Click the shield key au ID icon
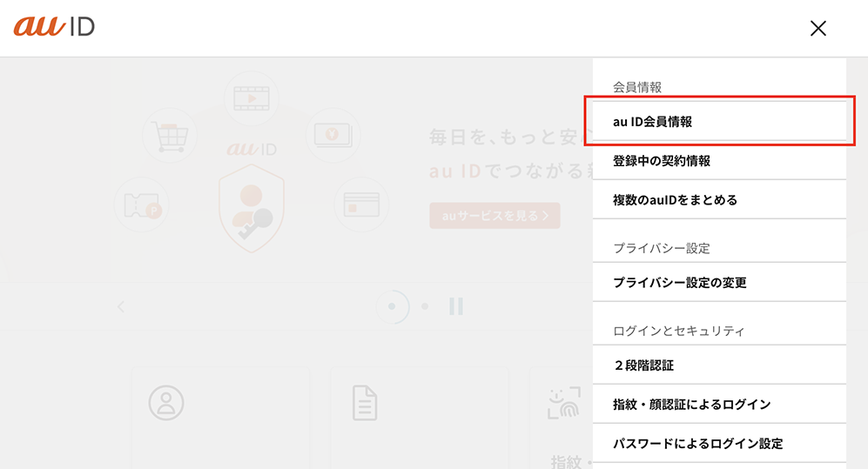Viewport: 868px width, 469px height. tap(252, 208)
